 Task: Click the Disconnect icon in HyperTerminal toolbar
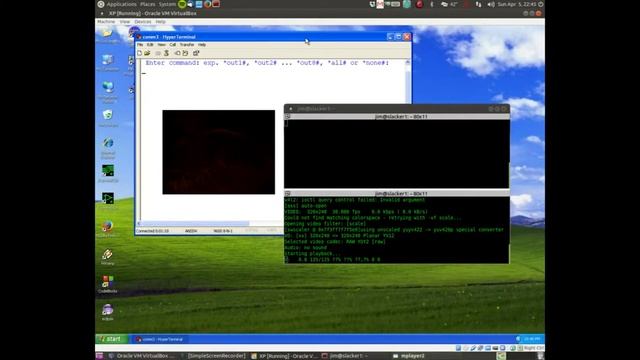166,53
